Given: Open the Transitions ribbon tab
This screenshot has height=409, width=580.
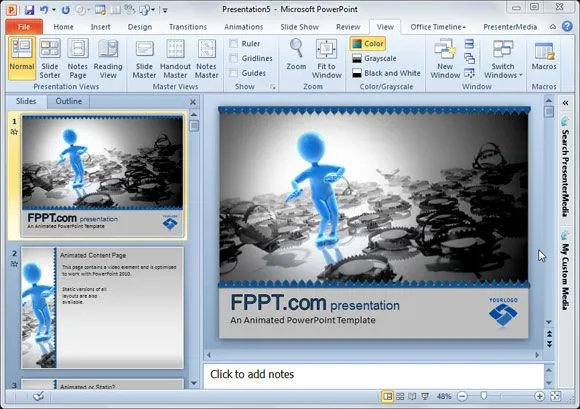Looking at the screenshot, I should (188, 27).
